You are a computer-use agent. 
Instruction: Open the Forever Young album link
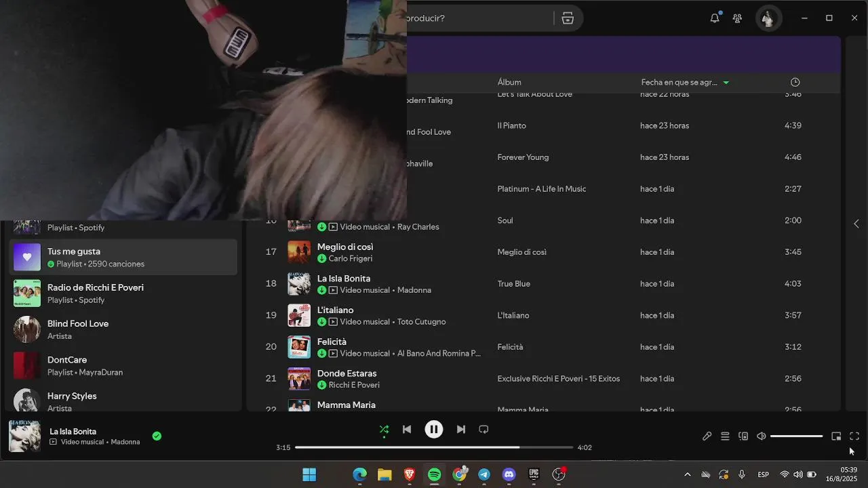pos(523,157)
